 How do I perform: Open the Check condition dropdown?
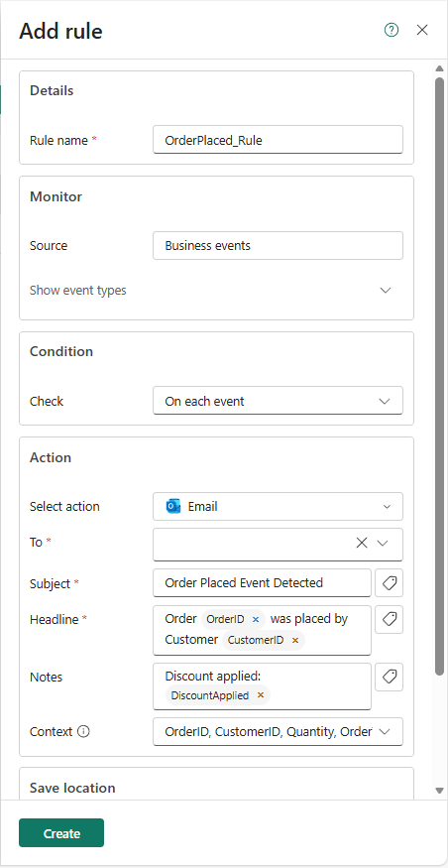point(278,402)
